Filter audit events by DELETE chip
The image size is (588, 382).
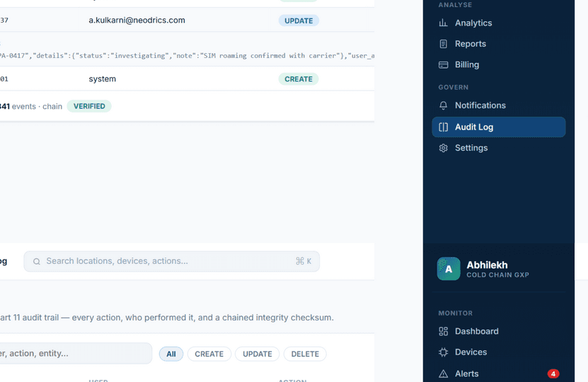305,354
